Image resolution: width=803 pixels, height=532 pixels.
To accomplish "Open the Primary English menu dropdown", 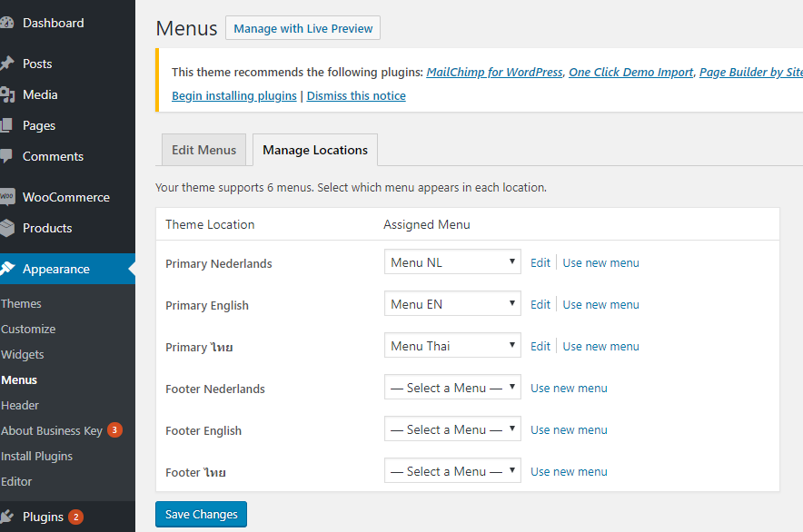I will point(452,304).
